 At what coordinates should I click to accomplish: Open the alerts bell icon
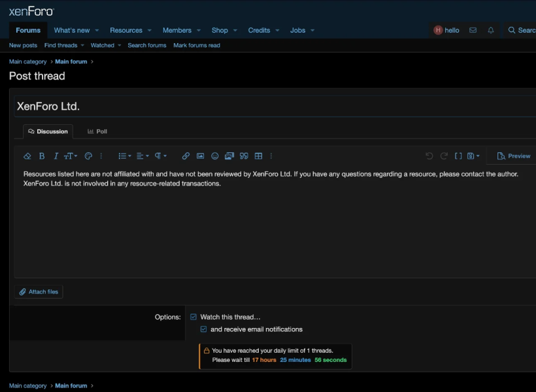pos(491,30)
